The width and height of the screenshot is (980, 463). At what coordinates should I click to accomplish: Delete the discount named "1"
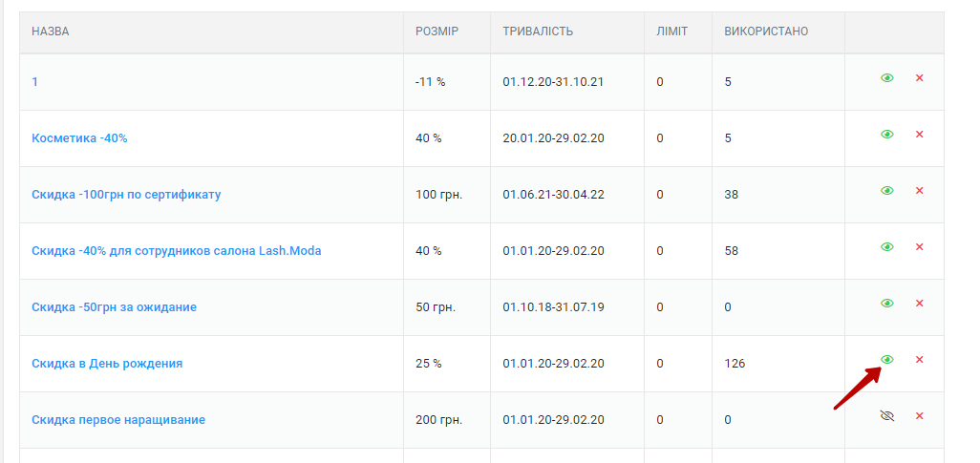(919, 78)
